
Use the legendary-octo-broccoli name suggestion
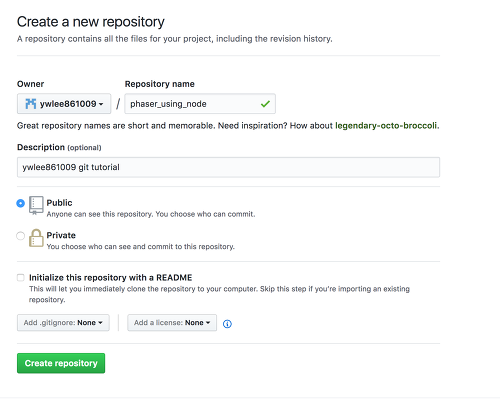pyautogui.click(x=386, y=126)
